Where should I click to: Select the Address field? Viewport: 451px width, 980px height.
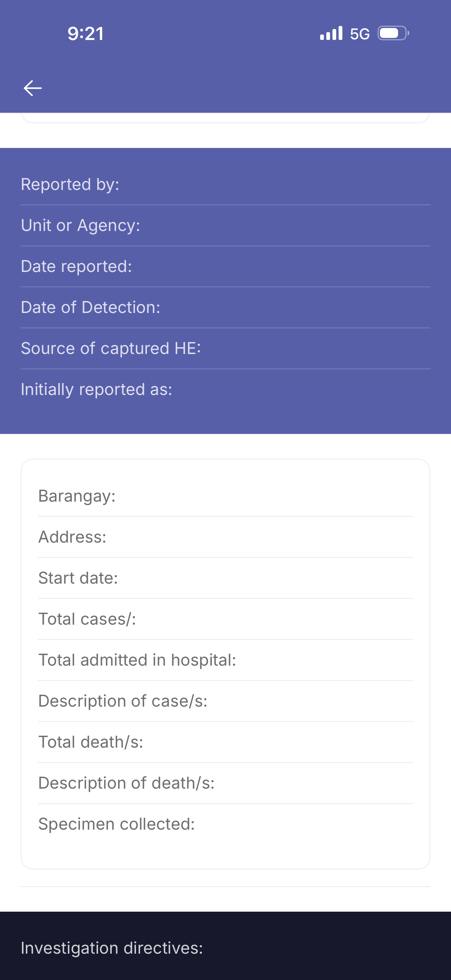(225, 537)
